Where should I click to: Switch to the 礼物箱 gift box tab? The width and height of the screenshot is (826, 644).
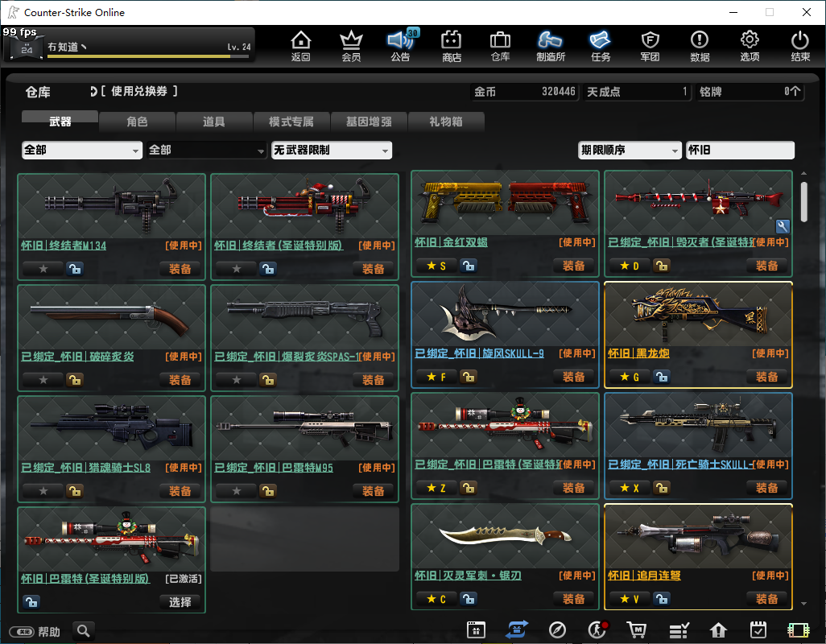446,122
